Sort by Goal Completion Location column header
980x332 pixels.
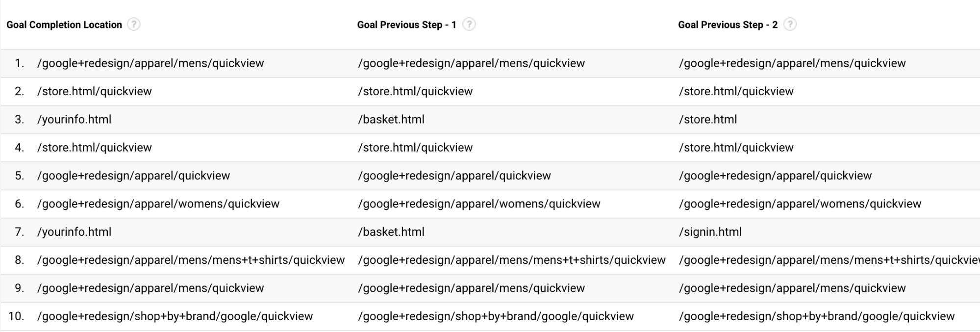[x=64, y=25]
